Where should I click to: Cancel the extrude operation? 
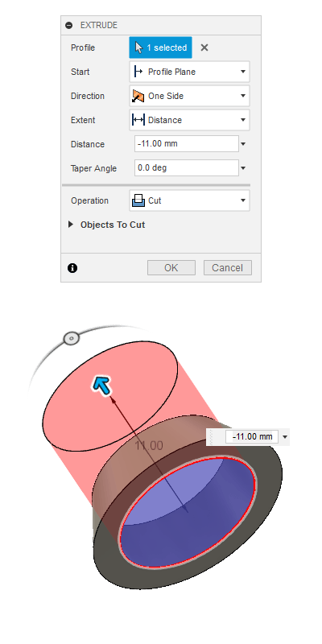pyautogui.click(x=228, y=268)
